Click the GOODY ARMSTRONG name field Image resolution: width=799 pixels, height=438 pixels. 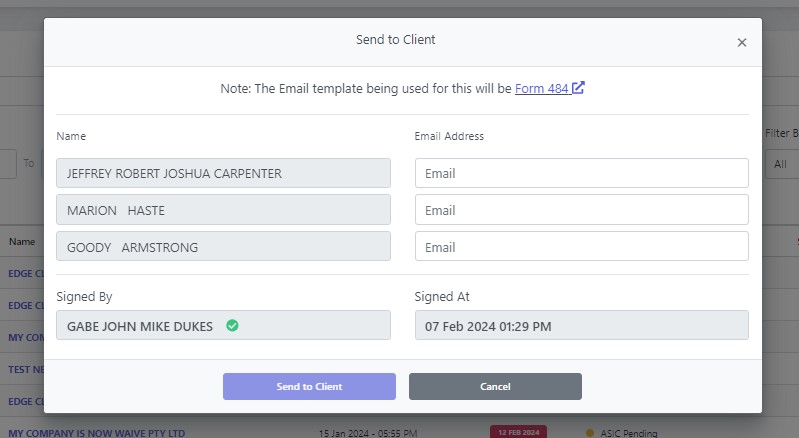(x=223, y=247)
